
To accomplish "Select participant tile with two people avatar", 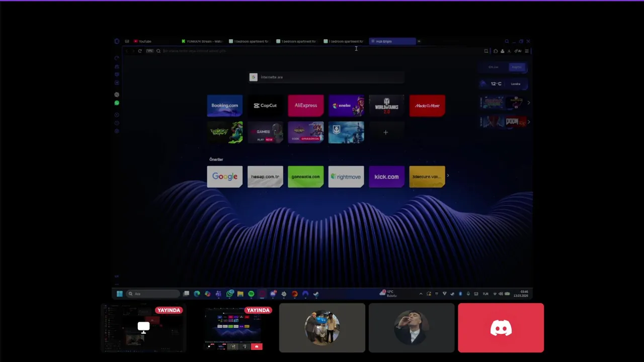I will (322, 328).
